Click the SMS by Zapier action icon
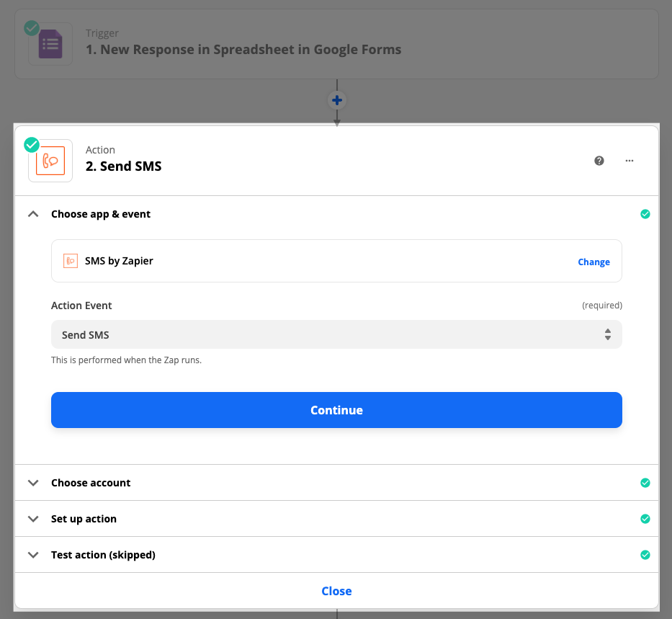 pos(50,161)
